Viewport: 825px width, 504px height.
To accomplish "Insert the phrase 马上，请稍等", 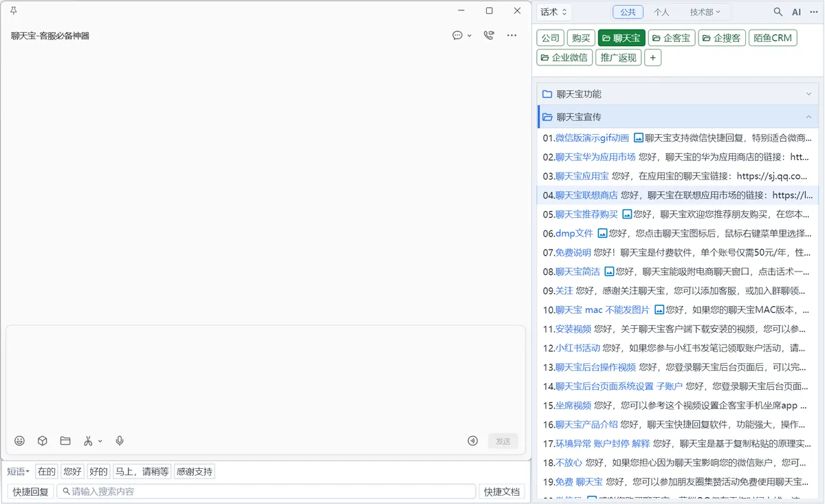I will pos(142,471).
